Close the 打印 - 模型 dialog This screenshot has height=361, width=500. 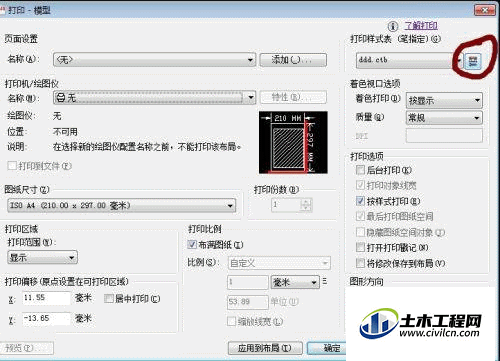pyautogui.click(x=485, y=10)
